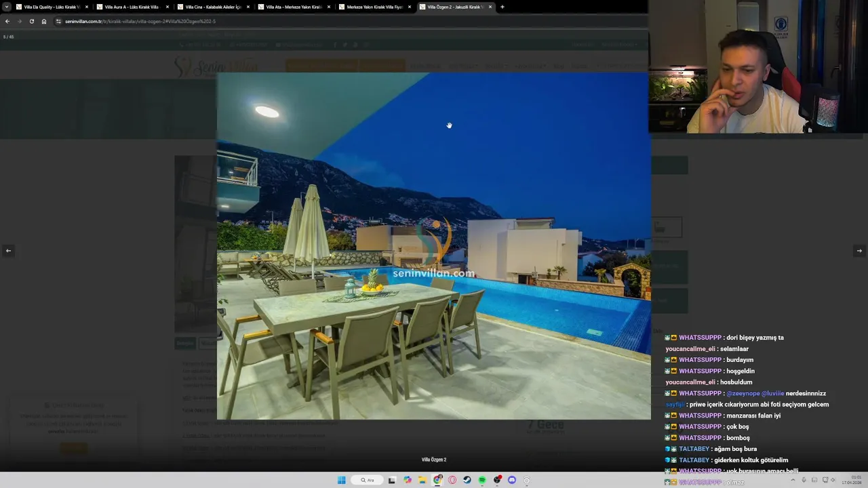Open Chrome from the taskbar
868x488 pixels.
(x=438, y=481)
